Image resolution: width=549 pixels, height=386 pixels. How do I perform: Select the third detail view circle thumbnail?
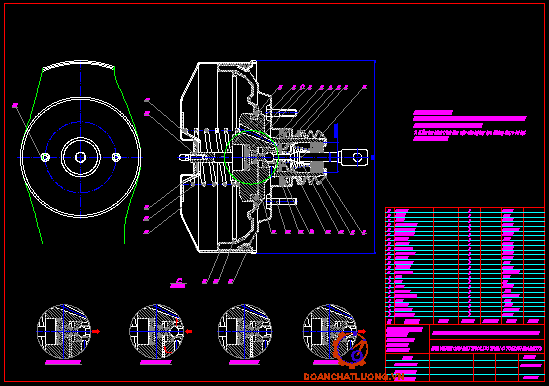(244, 331)
